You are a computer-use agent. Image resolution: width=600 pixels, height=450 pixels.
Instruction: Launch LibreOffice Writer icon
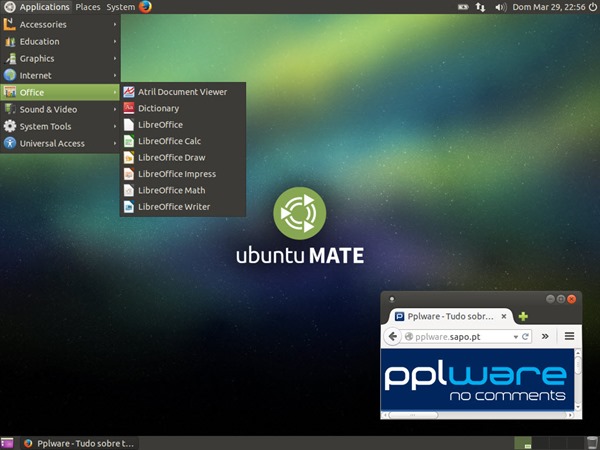(129, 207)
